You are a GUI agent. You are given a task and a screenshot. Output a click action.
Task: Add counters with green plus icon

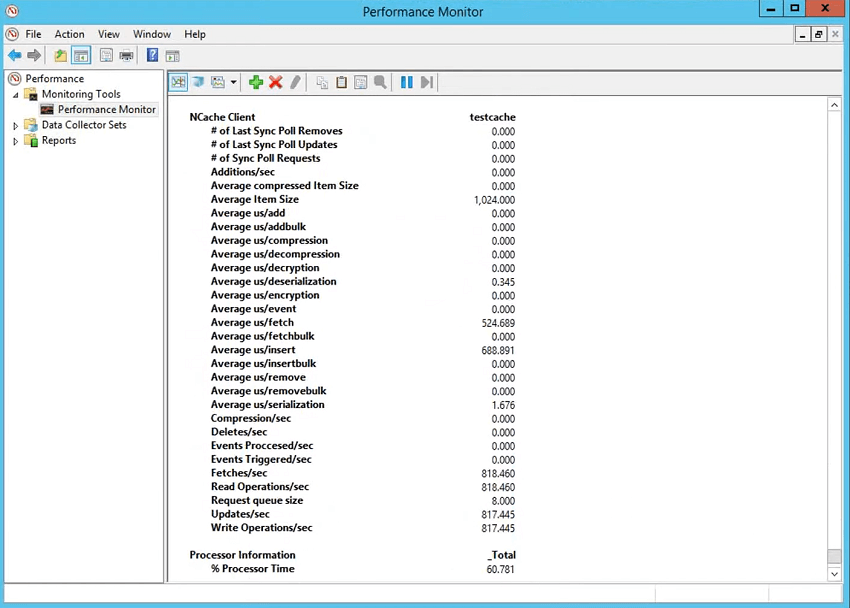click(x=256, y=82)
